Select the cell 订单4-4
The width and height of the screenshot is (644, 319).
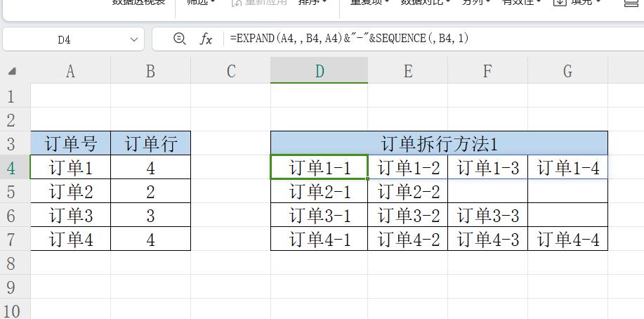pos(568,239)
